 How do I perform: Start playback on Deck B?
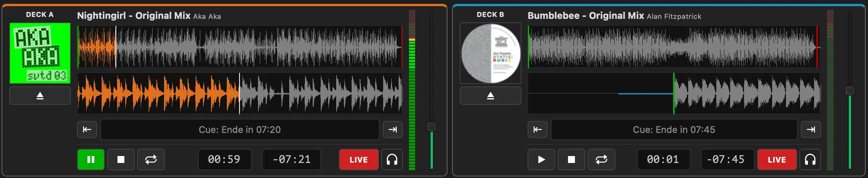pos(541,160)
